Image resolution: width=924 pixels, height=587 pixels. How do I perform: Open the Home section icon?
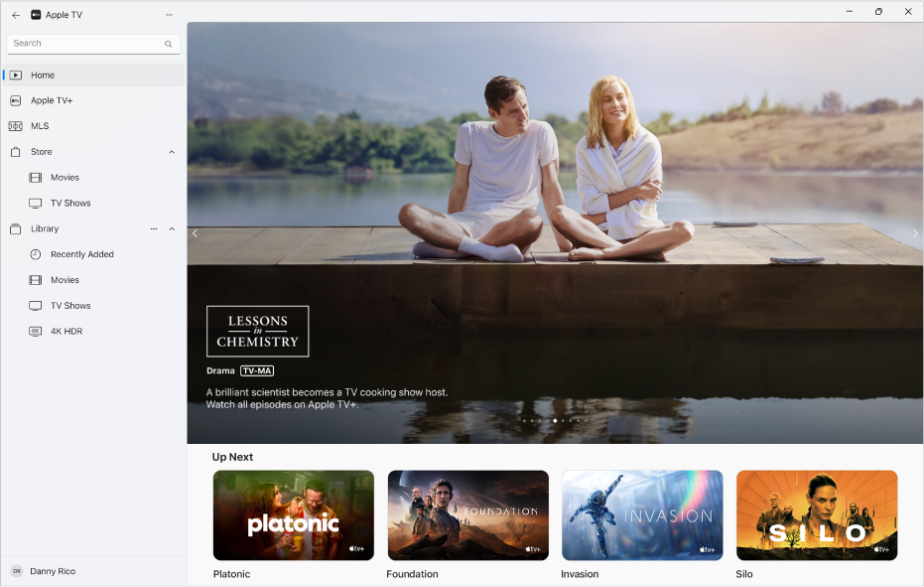(x=17, y=74)
